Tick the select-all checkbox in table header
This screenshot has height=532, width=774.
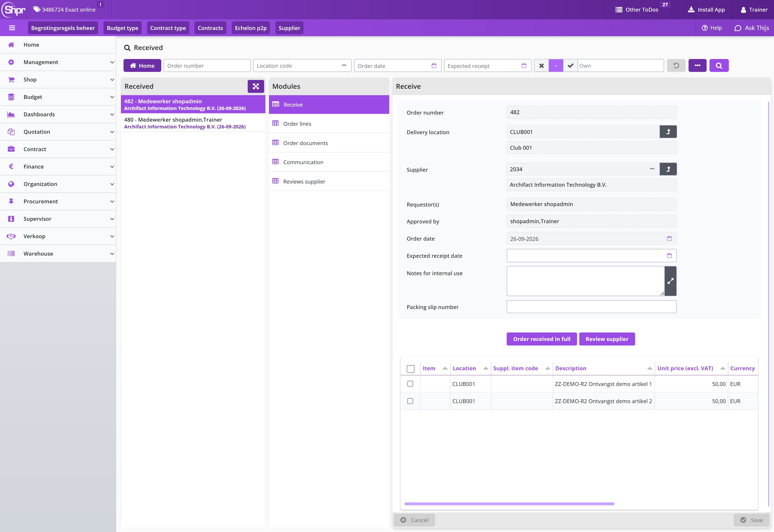(410, 369)
